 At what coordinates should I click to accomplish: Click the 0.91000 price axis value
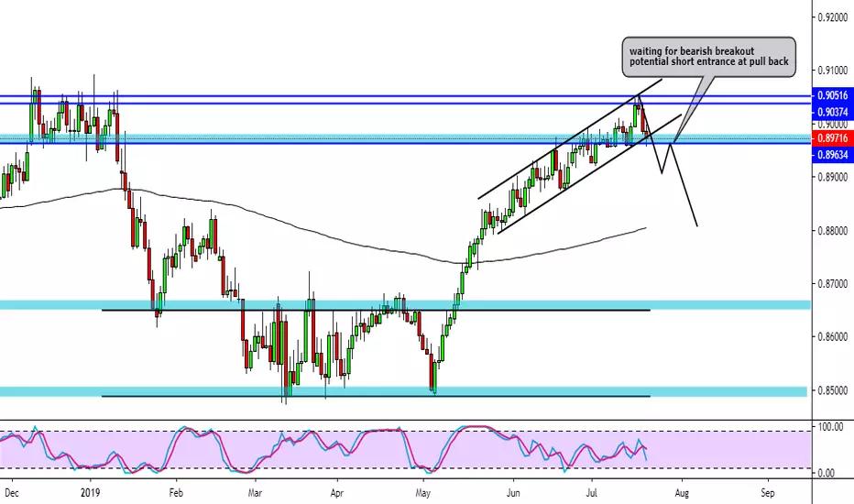click(833, 71)
